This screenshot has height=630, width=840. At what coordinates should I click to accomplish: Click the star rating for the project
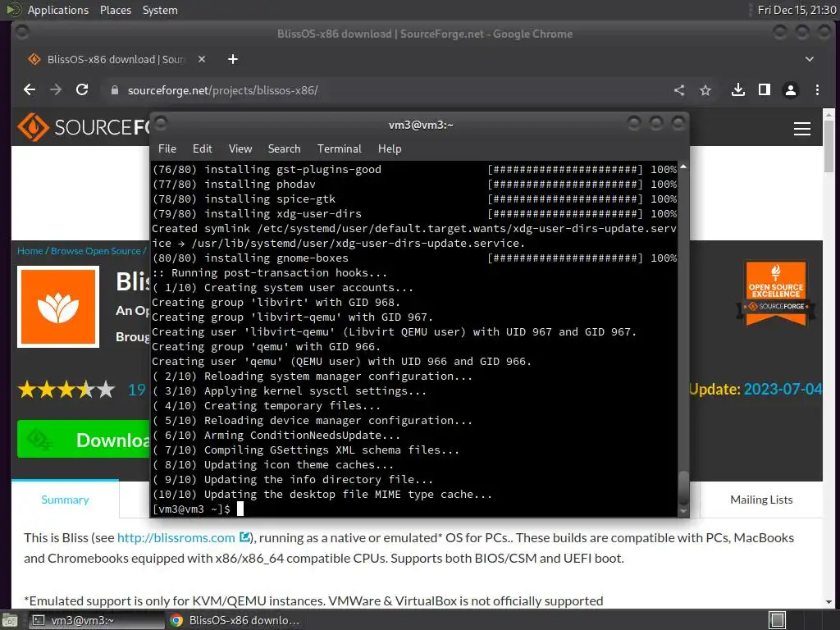(67, 390)
